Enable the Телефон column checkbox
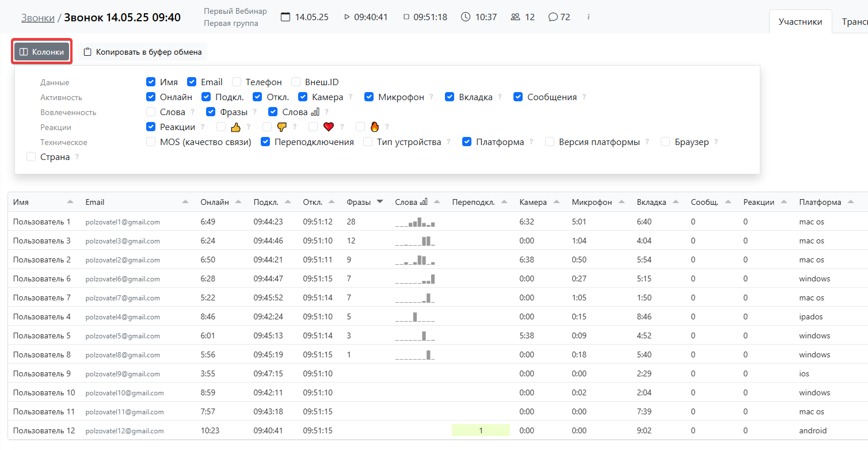 [x=237, y=82]
